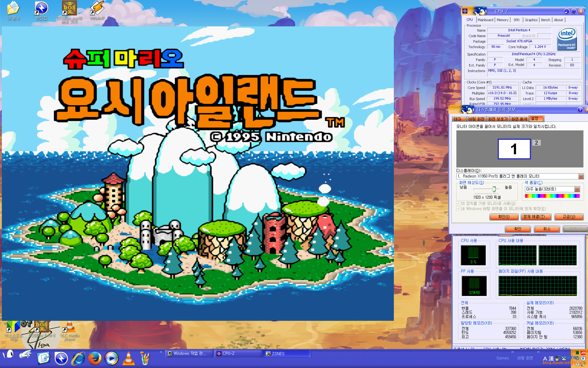
Task: Click the Hanja 漢 language bar icon
Action: 551,358
